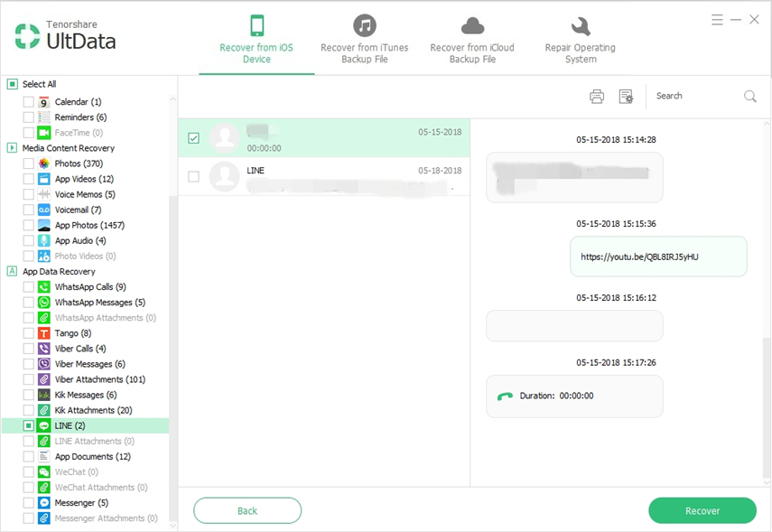Select the App Videos icon
This screenshot has width=772, height=532.
click(x=44, y=179)
